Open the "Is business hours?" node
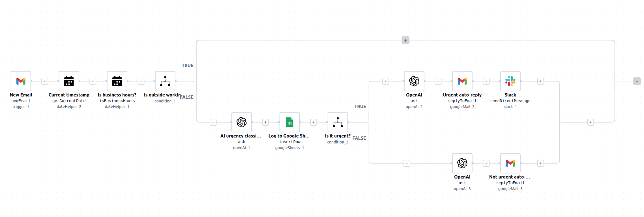 tap(117, 81)
